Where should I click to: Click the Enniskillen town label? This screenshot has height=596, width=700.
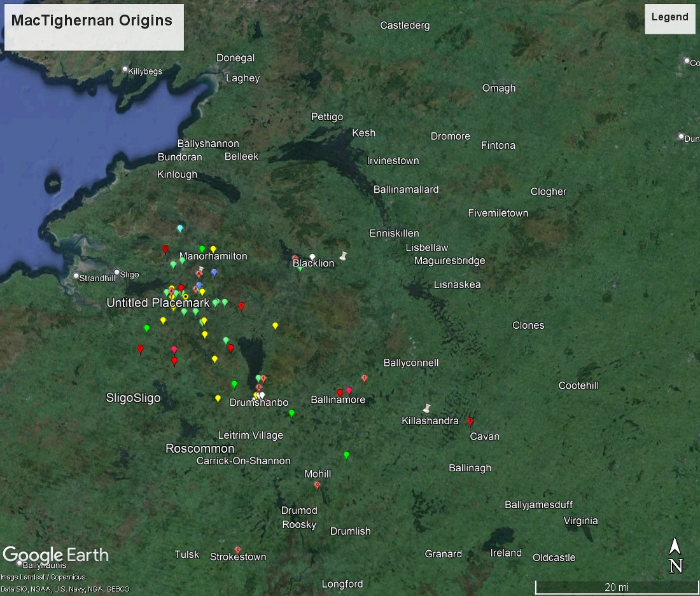coord(395,233)
